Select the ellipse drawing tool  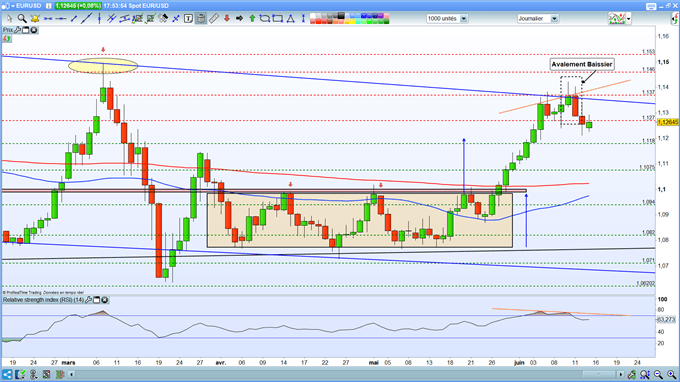pyautogui.click(x=265, y=19)
